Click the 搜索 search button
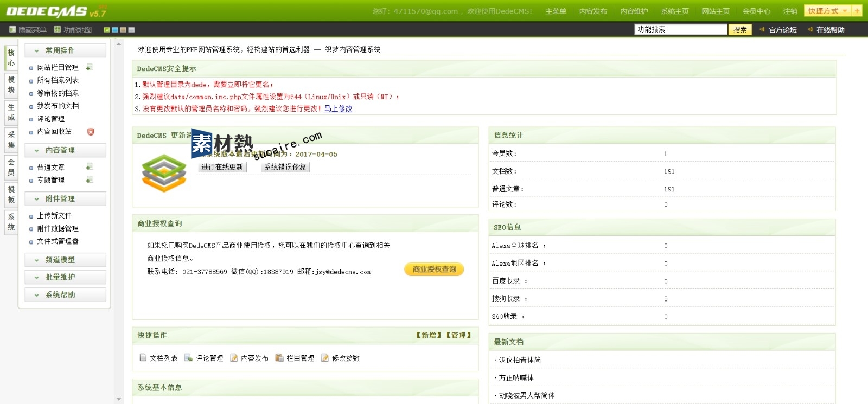Image resolution: width=868 pixels, height=404 pixels. [740, 30]
